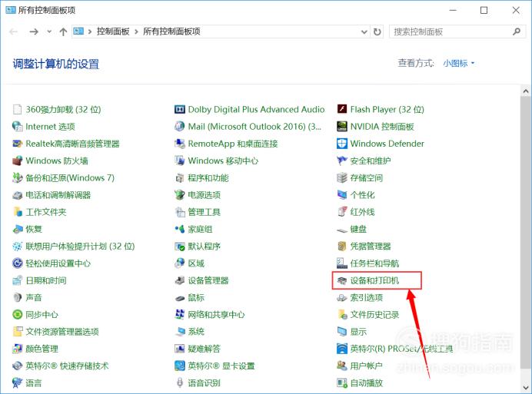Open the 红外线 link
Viewport: 532px width, 394px height.
[x=362, y=212]
